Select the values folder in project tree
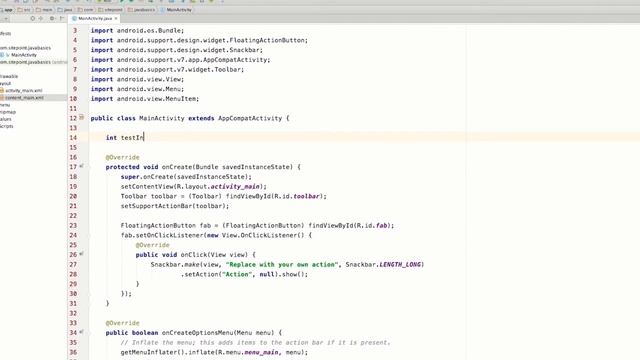Image resolution: width=640 pixels, height=360 pixels. pos(6,119)
